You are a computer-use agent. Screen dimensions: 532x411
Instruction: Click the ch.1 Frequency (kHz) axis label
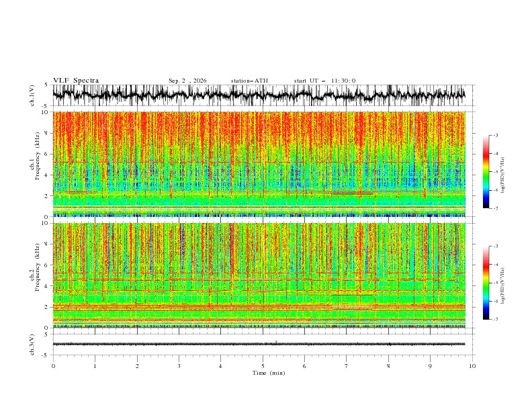tap(35, 164)
